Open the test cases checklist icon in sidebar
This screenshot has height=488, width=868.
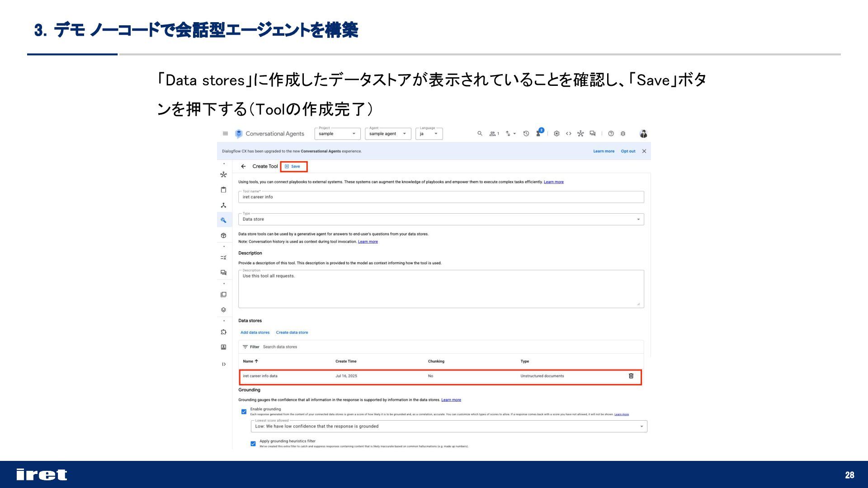coord(223,258)
